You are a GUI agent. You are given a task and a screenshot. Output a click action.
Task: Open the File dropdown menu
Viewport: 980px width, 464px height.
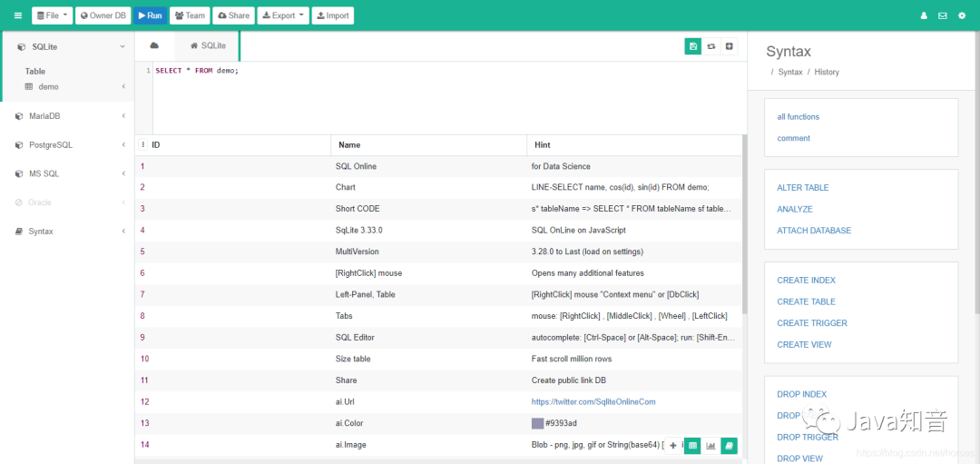click(52, 15)
